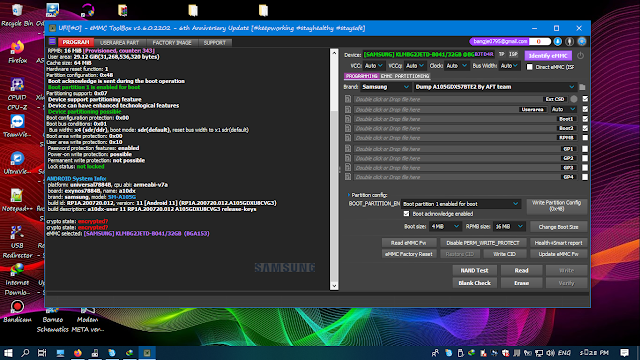The image size is (640, 360).
Task: Enable the GP1 checkbox
Action: pyautogui.click(x=585, y=149)
